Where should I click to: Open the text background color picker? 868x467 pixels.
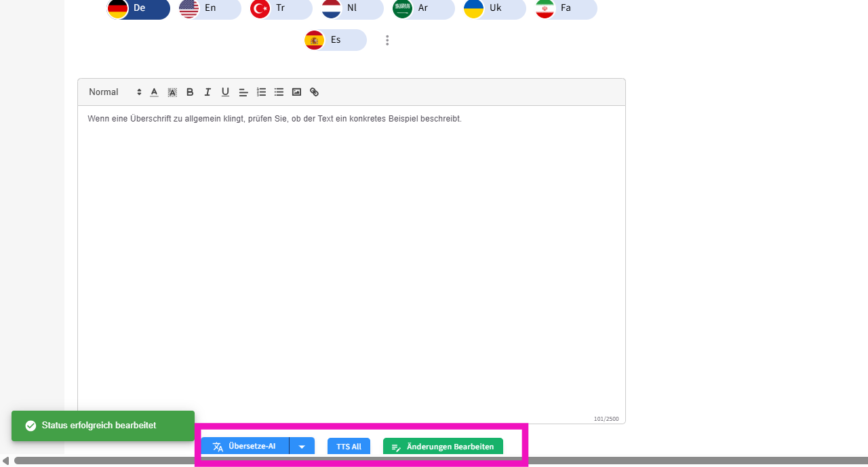coord(172,92)
